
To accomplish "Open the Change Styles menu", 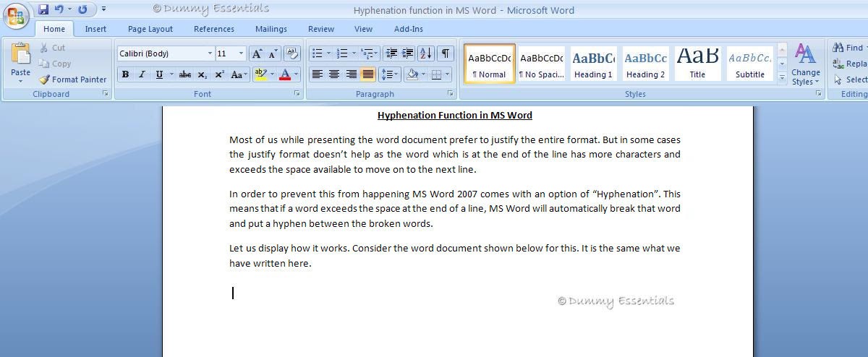I will pos(805,64).
